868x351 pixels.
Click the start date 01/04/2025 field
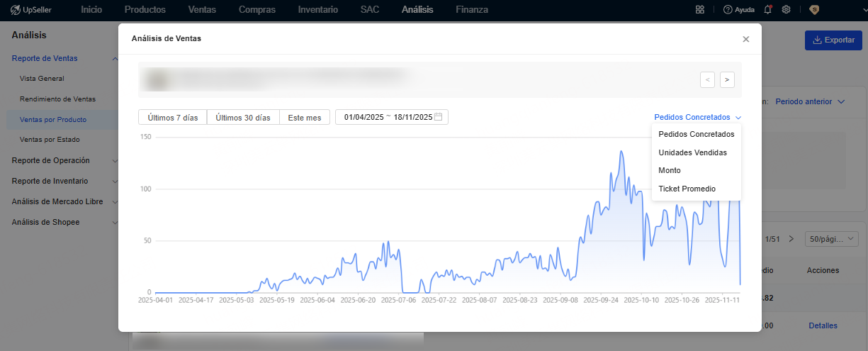(x=363, y=118)
